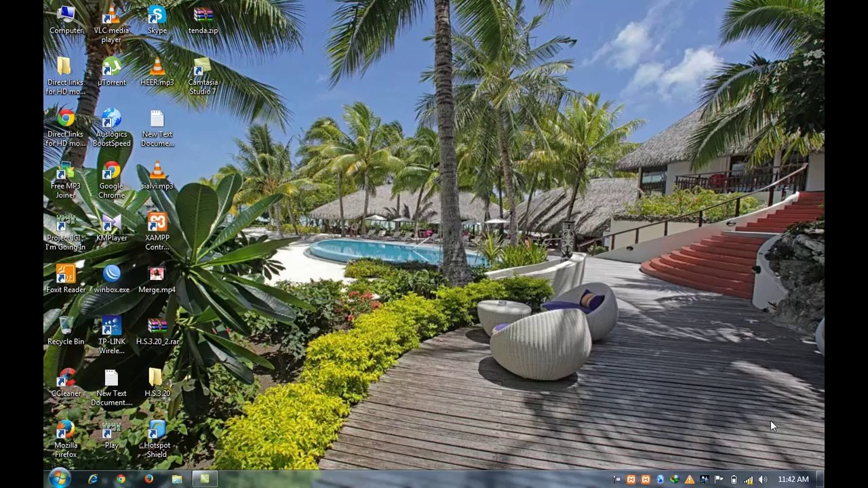
Task: Open the Free MP3 Joiner shortcut
Action: tap(66, 180)
